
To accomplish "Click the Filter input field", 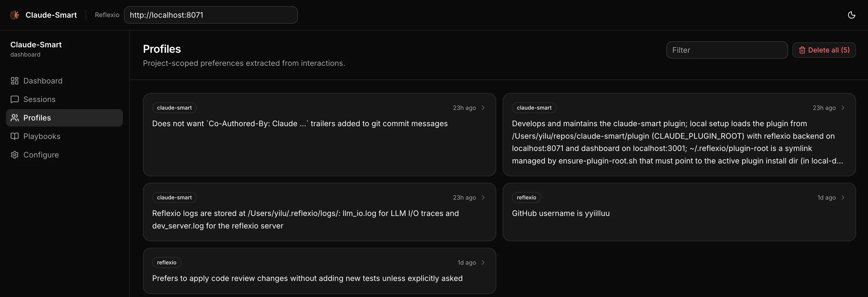I will click(727, 50).
